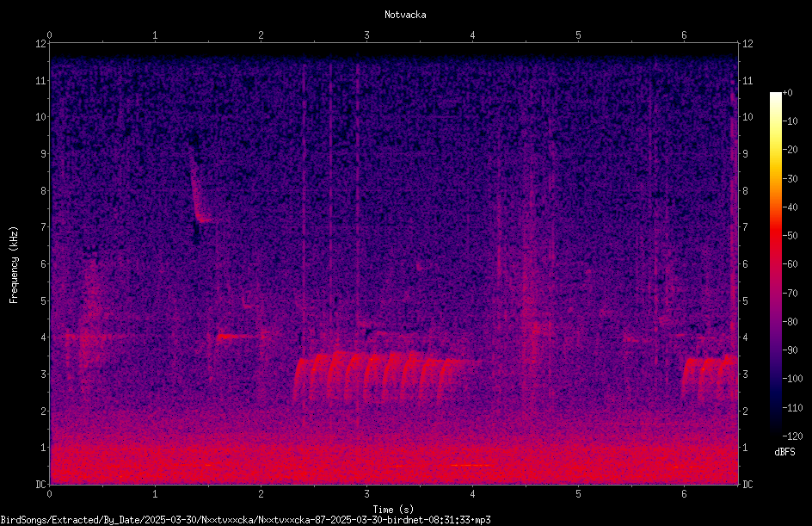Click the "Time (s)" axis label
Viewport: 812px width, 526px height.
393,510
